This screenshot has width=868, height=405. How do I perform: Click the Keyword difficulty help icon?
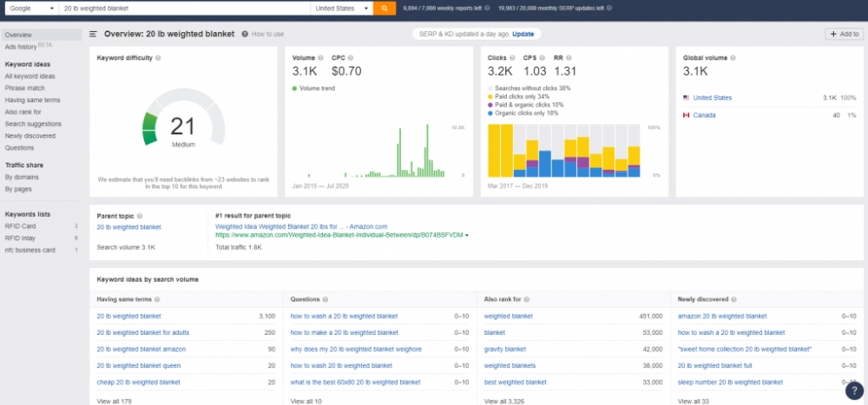[158, 57]
